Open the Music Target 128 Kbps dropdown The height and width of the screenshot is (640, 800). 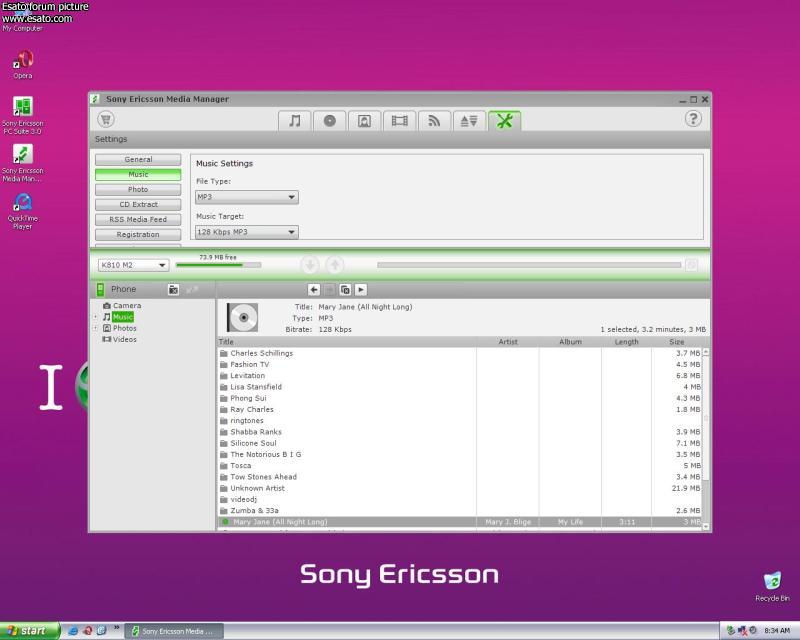[x=247, y=232]
